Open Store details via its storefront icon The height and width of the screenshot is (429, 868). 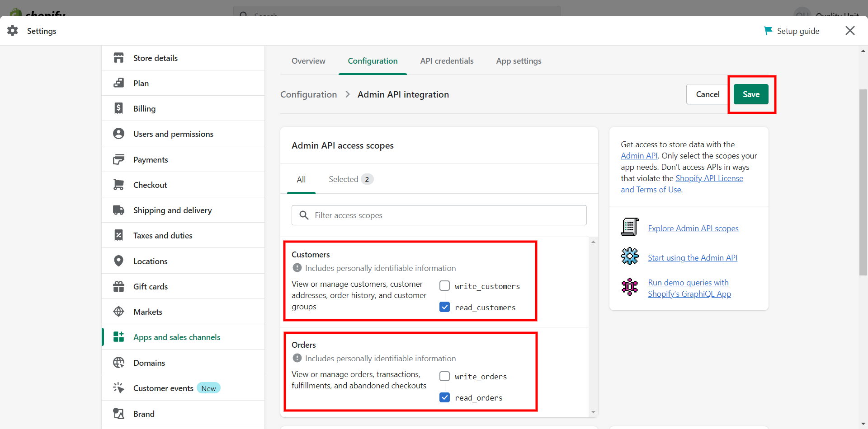coord(118,58)
